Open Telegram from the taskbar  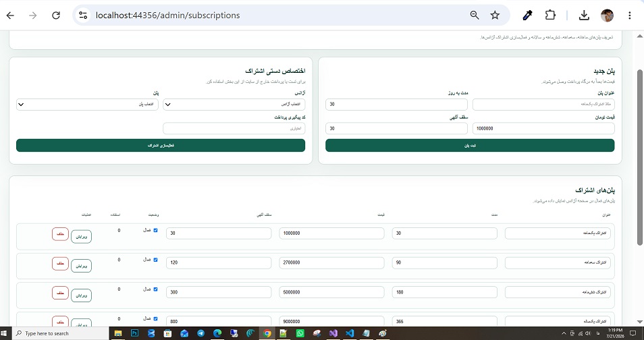(x=201, y=333)
